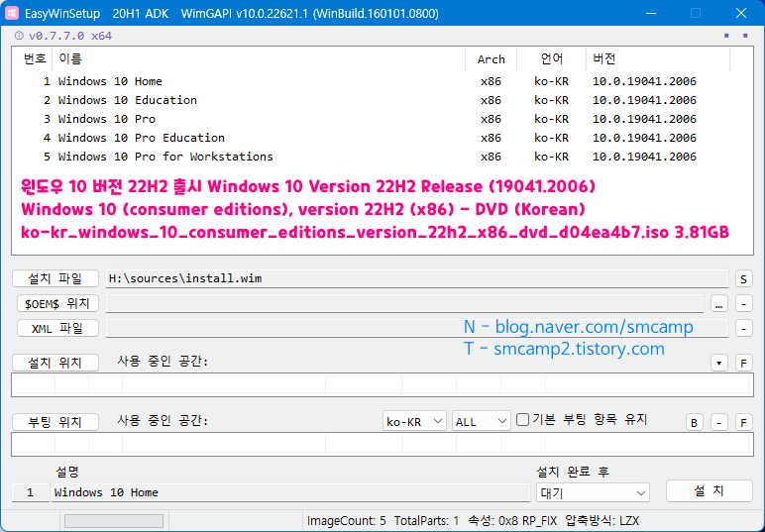Click the 이름 column header
Image resolution: width=765 pixels, height=532 pixels.
[259, 59]
